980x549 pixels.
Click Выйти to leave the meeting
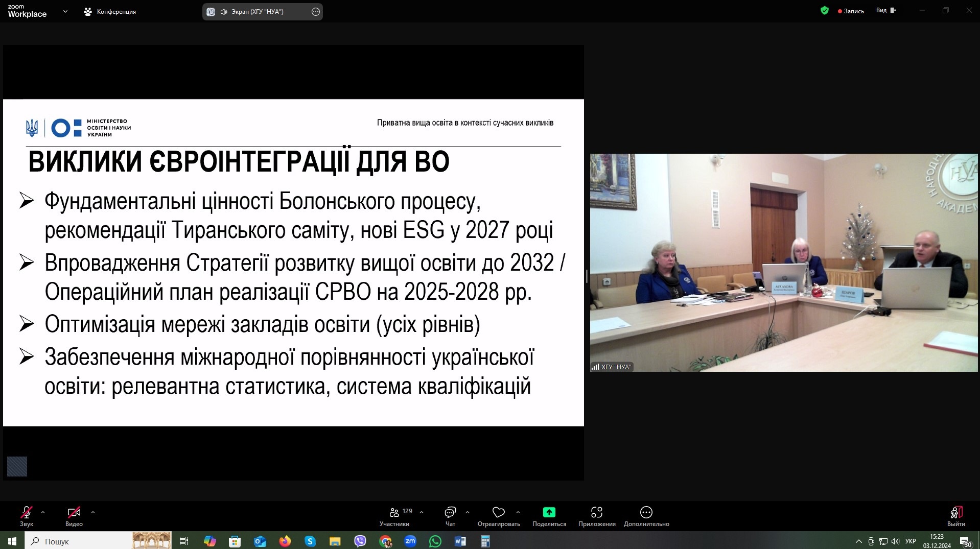click(955, 513)
